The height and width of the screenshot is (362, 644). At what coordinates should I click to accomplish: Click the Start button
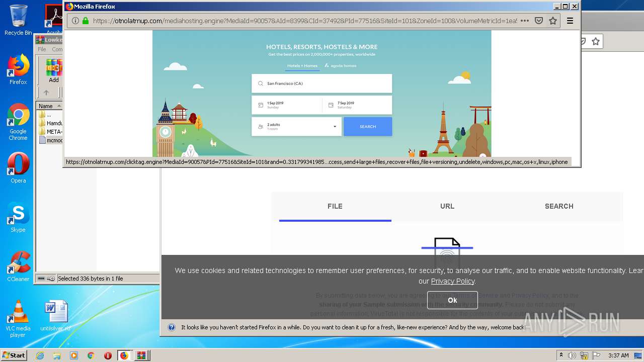point(14,355)
